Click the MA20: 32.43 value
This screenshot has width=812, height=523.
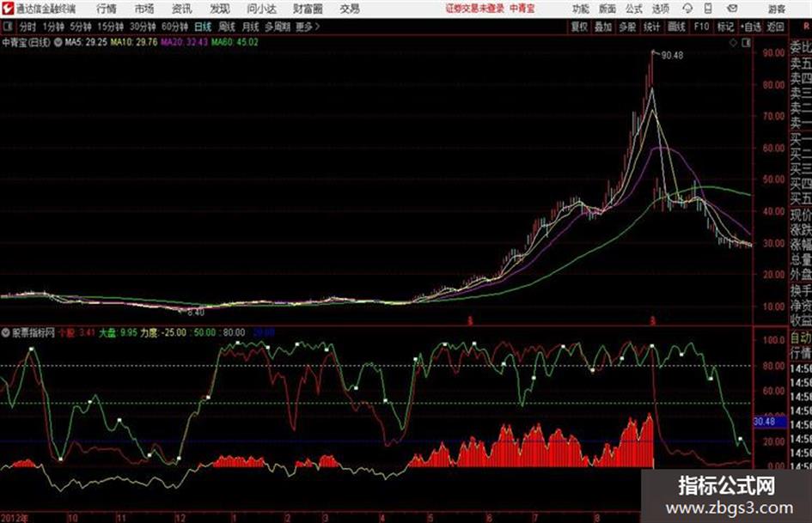coord(185,42)
